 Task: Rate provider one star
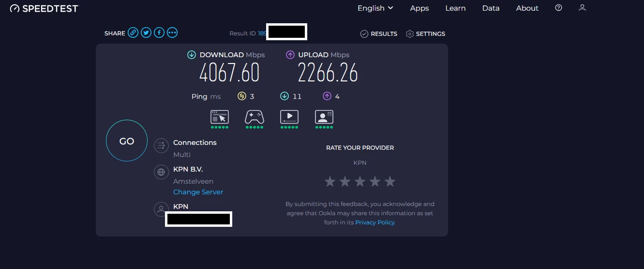click(x=330, y=182)
